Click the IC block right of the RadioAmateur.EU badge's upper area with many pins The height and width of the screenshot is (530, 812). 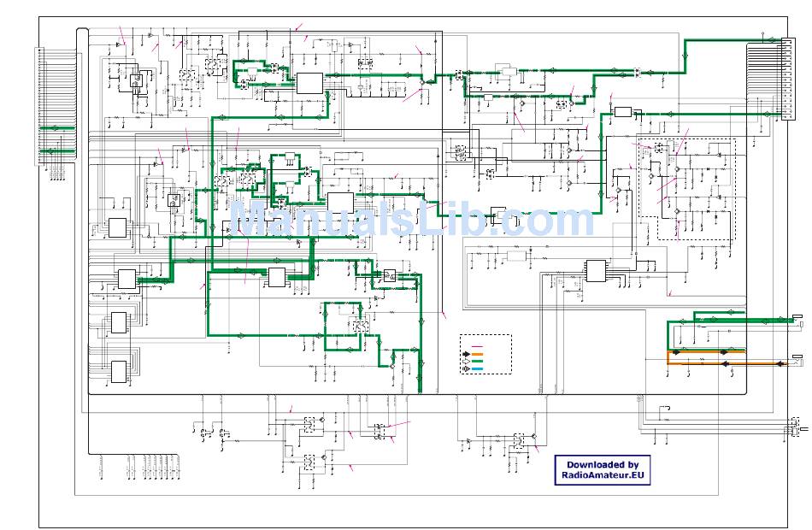point(596,271)
